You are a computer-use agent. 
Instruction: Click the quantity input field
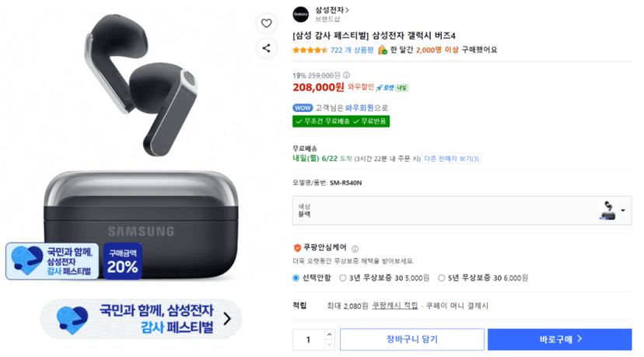[x=309, y=340]
